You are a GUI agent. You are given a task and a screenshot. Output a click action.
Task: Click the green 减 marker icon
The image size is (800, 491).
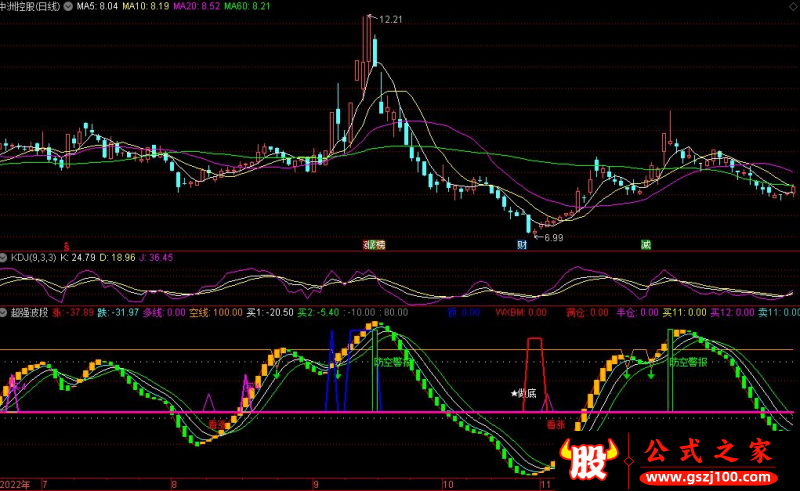[x=645, y=244]
